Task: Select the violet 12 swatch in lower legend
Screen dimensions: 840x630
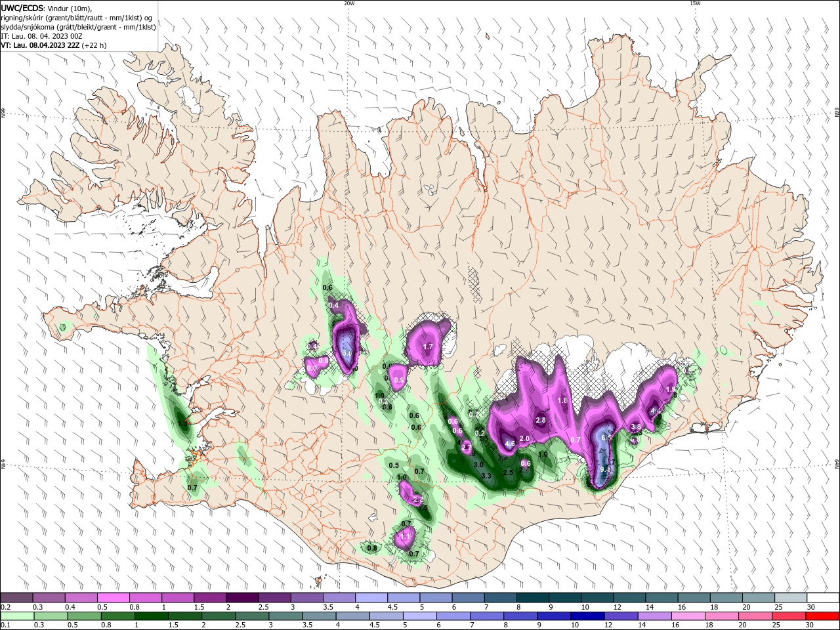Action: pyautogui.click(x=621, y=616)
